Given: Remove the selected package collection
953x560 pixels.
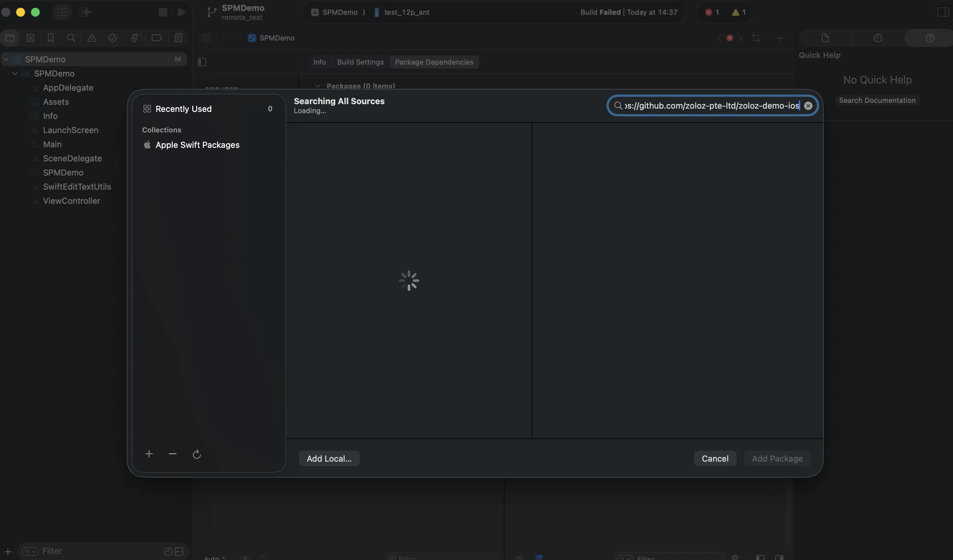Looking at the screenshot, I should [172, 454].
